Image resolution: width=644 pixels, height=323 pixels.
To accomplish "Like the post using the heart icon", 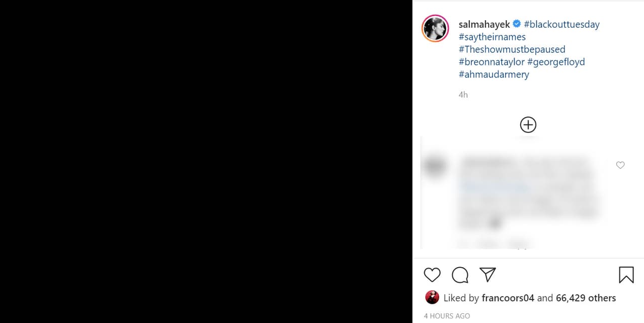I will [x=432, y=275].
